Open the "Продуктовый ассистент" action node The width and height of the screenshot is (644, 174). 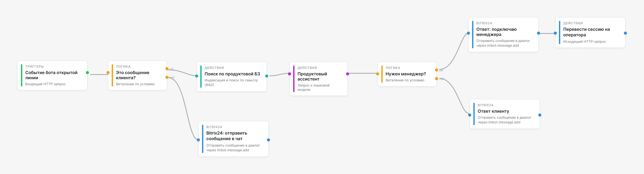318,79
